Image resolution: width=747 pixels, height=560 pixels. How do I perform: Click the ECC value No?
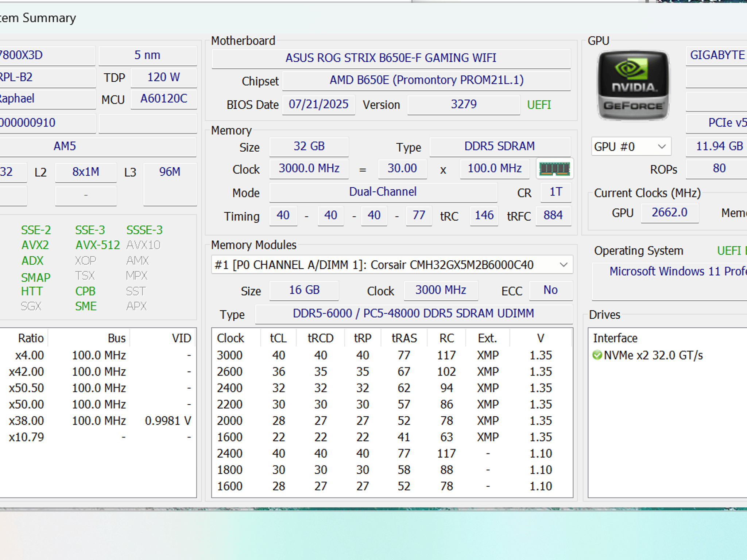click(550, 290)
